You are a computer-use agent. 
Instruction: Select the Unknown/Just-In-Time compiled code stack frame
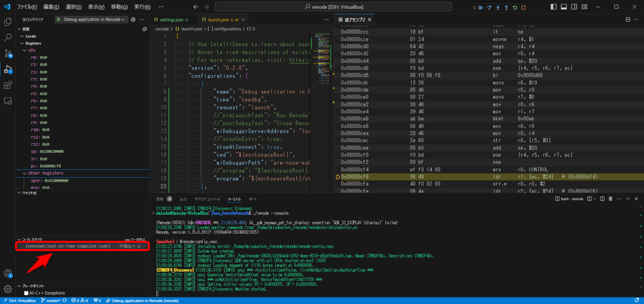click(x=68, y=246)
